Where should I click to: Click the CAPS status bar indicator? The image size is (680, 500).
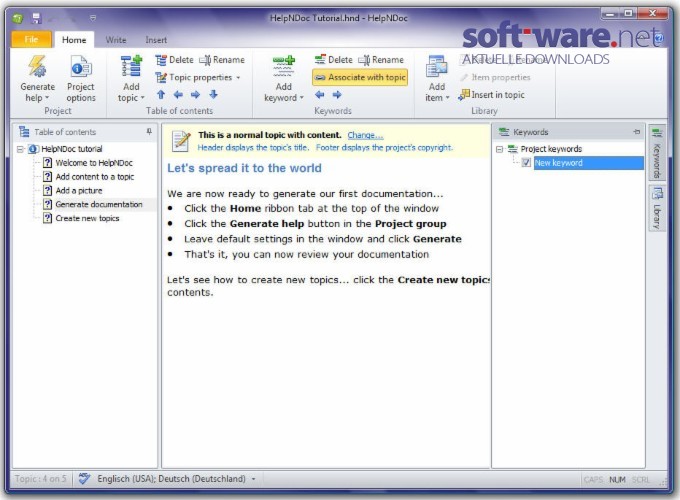click(x=593, y=480)
